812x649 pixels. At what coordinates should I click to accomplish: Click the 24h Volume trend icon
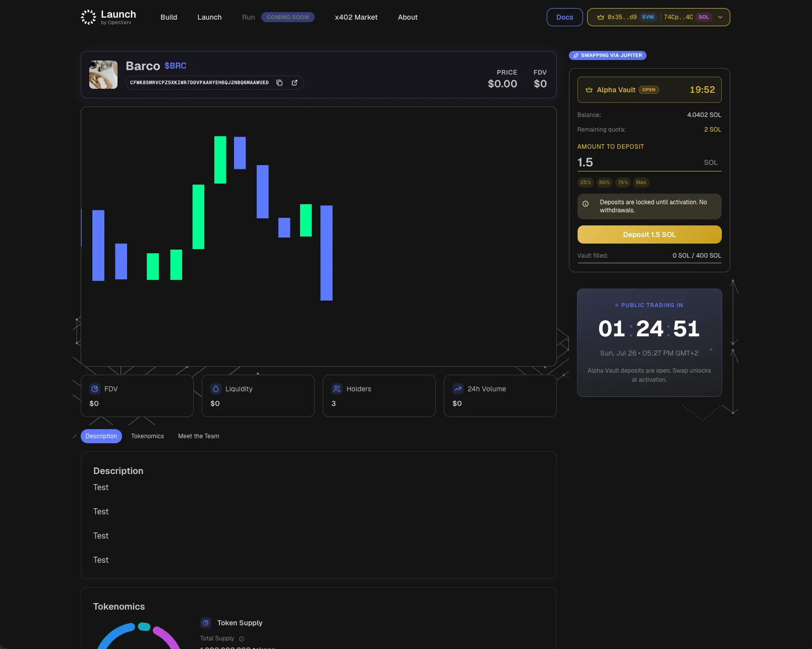click(x=458, y=389)
